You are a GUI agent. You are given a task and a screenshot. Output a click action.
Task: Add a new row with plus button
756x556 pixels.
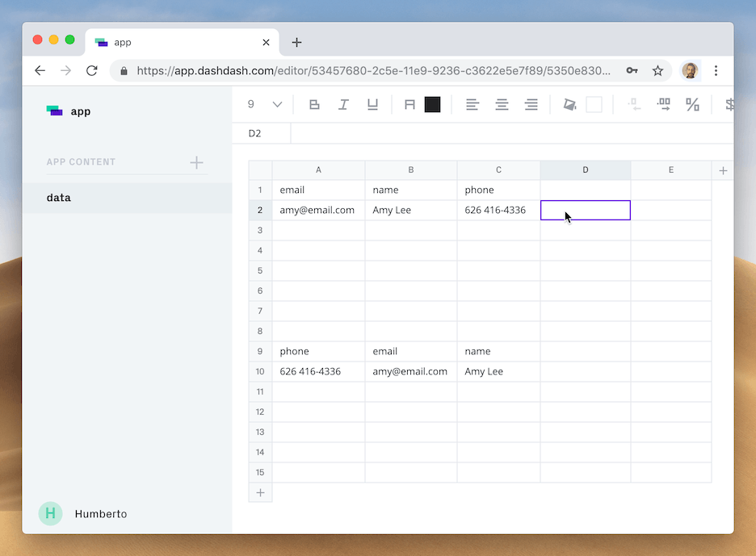[260, 493]
